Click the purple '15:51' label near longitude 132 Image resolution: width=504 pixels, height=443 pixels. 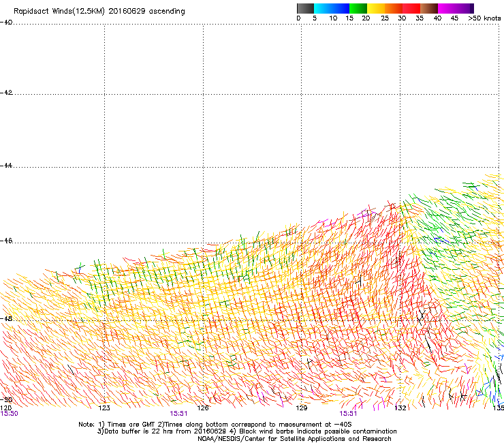348,414
